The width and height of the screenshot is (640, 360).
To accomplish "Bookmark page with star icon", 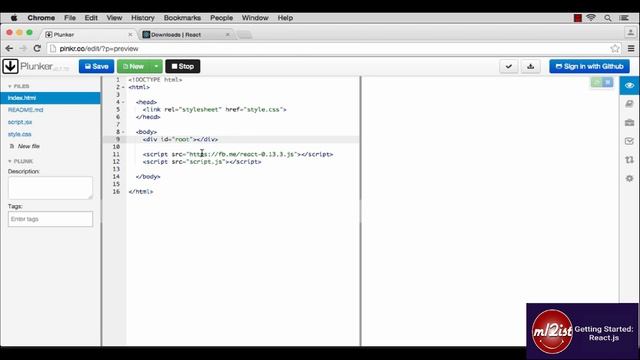I will point(615,49).
